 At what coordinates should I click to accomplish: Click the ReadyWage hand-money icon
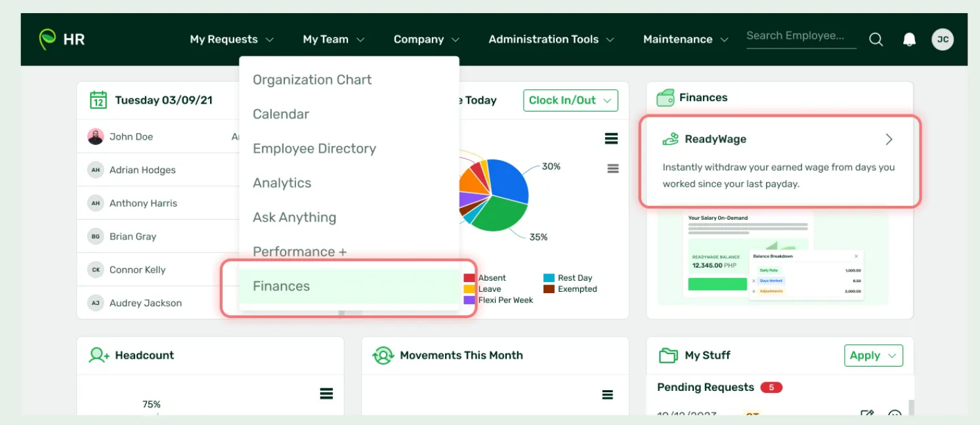click(x=670, y=139)
